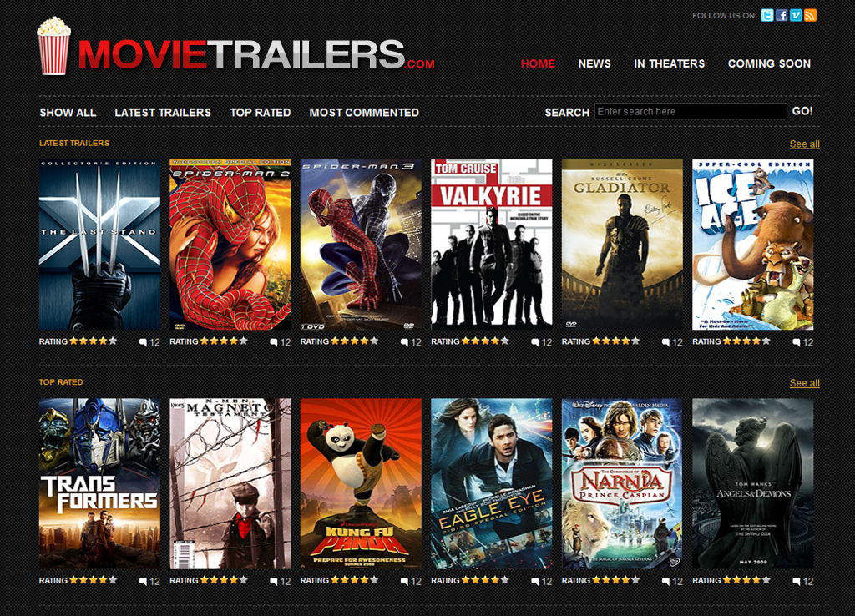Rate Angels & Demons using its stars

point(746,580)
